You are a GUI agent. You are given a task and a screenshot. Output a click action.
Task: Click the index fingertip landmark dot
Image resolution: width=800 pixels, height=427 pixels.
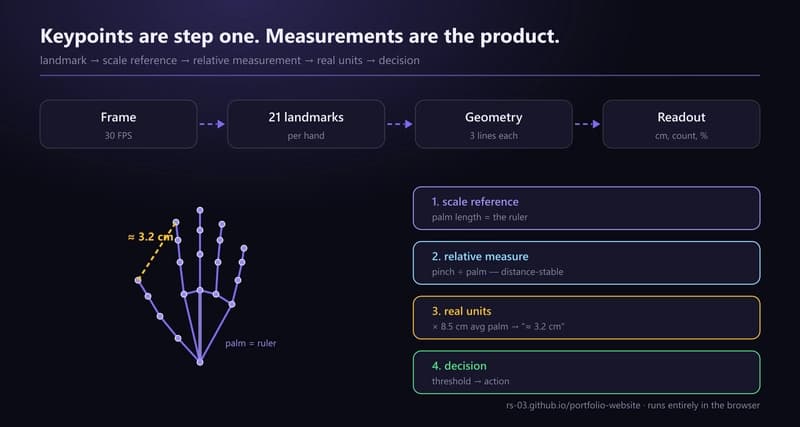(x=176, y=222)
